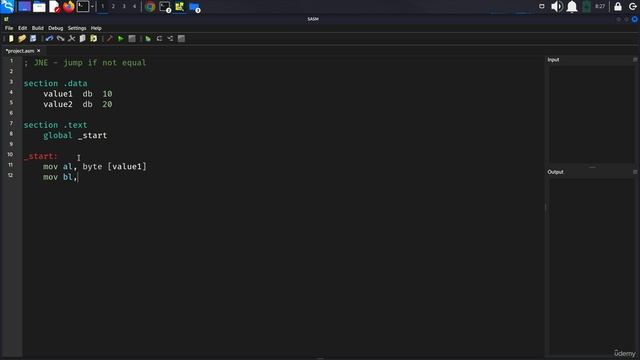Click the 'mov al, byte [value1]' line
The width and height of the screenshot is (640, 360).
(x=95, y=167)
